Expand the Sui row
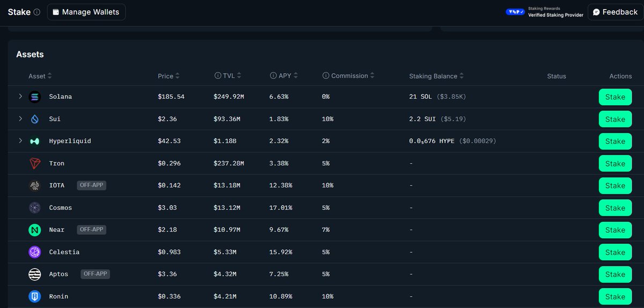The width and height of the screenshot is (644, 308). point(20,118)
